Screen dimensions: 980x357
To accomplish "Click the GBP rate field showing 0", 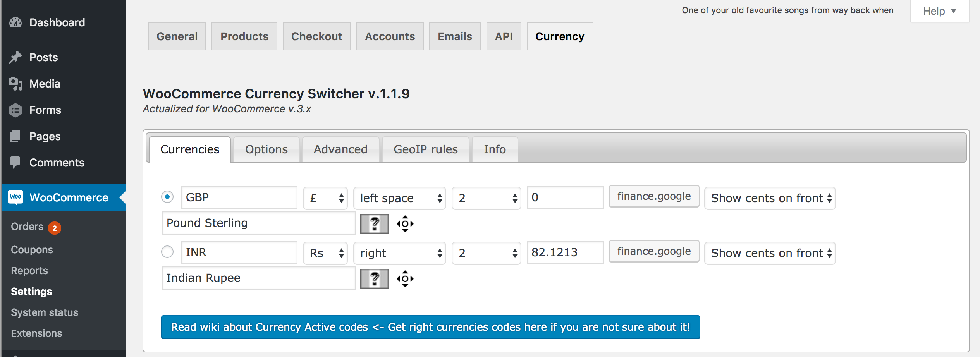I will [x=566, y=197].
